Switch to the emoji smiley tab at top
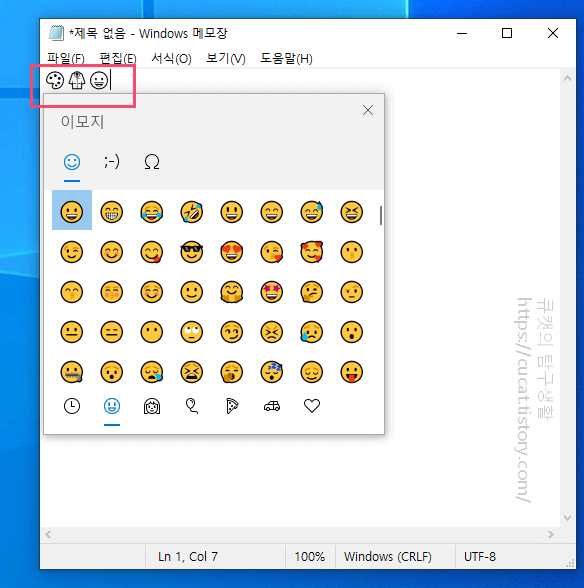Viewport: 584px width, 588px height. click(x=72, y=162)
